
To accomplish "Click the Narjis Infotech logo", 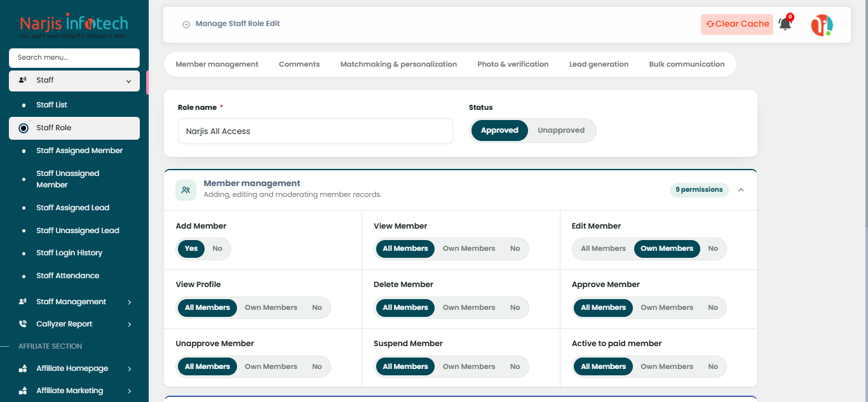I will pyautogui.click(x=74, y=27).
